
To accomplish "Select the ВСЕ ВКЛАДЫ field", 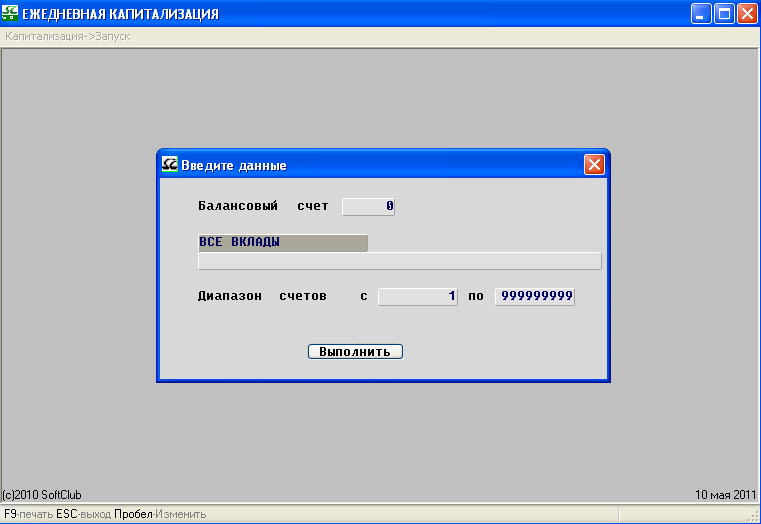I will coord(283,243).
